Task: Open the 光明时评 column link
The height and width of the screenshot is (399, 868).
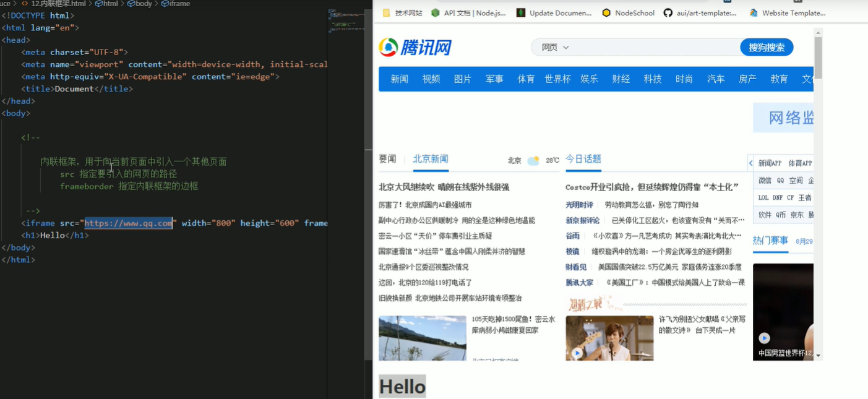Action: 579,205
